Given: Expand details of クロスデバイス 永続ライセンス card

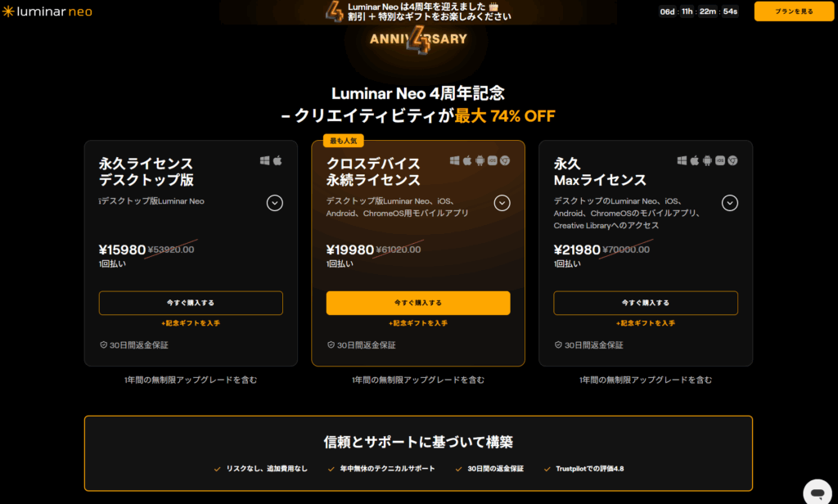Looking at the screenshot, I should 502,203.
